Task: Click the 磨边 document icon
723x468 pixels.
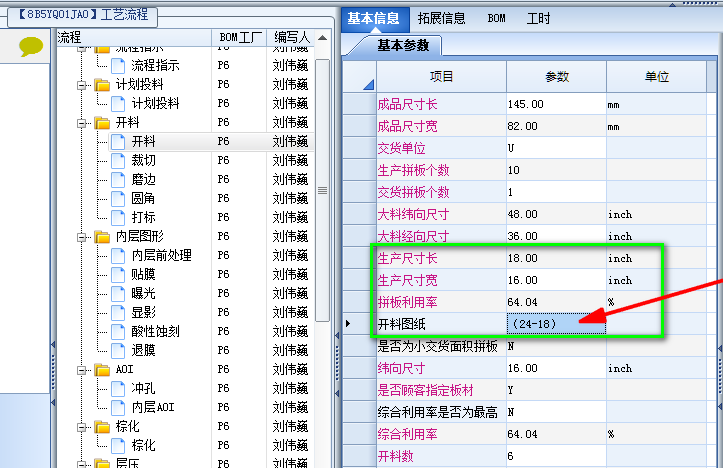Action: click(118, 180)
